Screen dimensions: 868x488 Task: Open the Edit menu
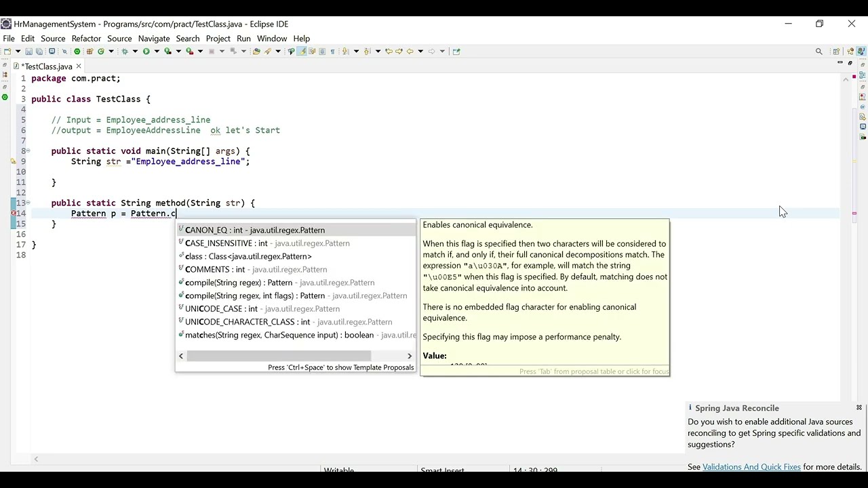click(28, 39)
